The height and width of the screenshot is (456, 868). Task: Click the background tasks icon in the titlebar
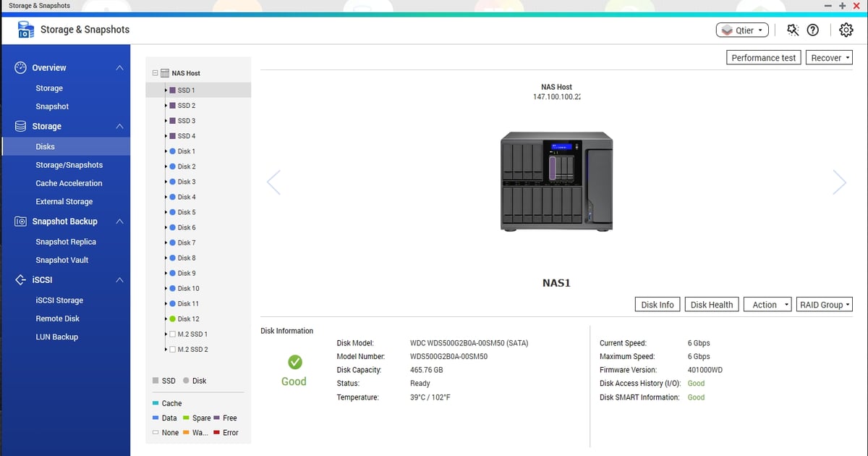[792, 30]
